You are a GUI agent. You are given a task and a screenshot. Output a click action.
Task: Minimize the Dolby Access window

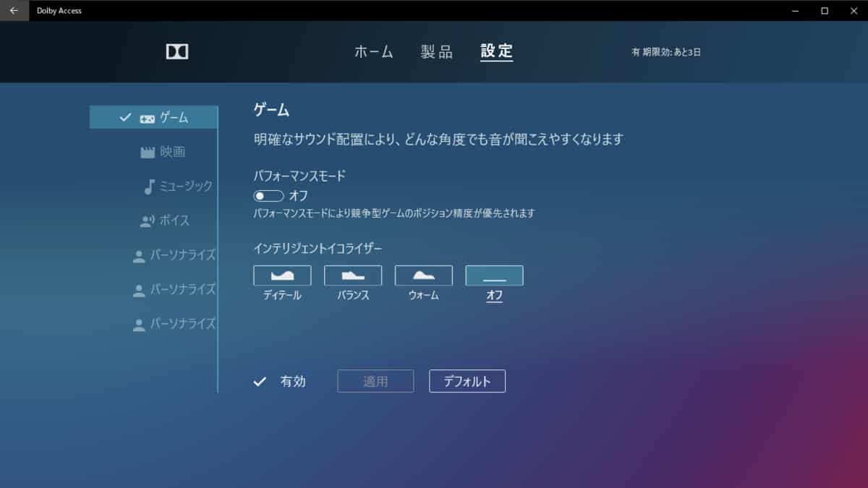(795, 10)
